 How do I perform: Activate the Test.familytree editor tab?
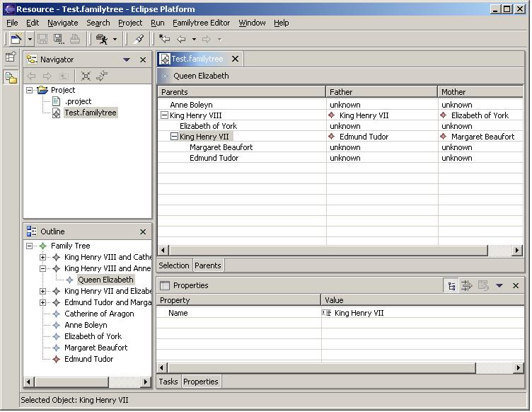tap(197, 59)
